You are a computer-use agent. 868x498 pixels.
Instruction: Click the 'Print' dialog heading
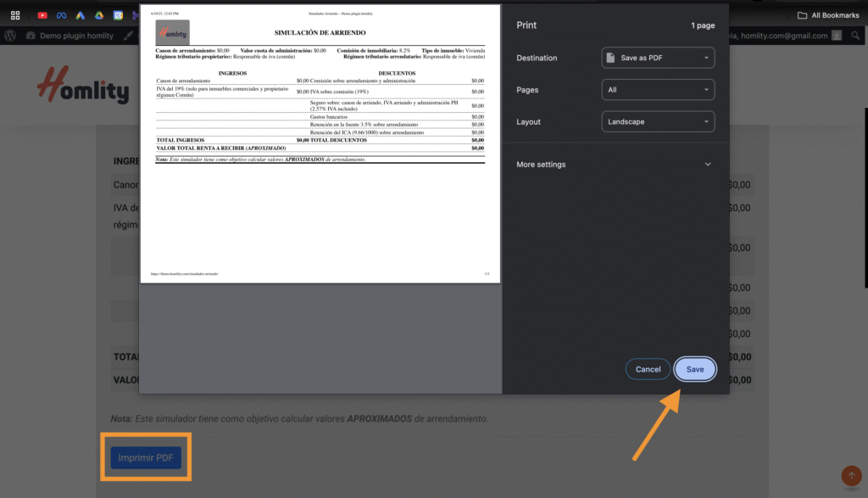[x=526, y=25]
